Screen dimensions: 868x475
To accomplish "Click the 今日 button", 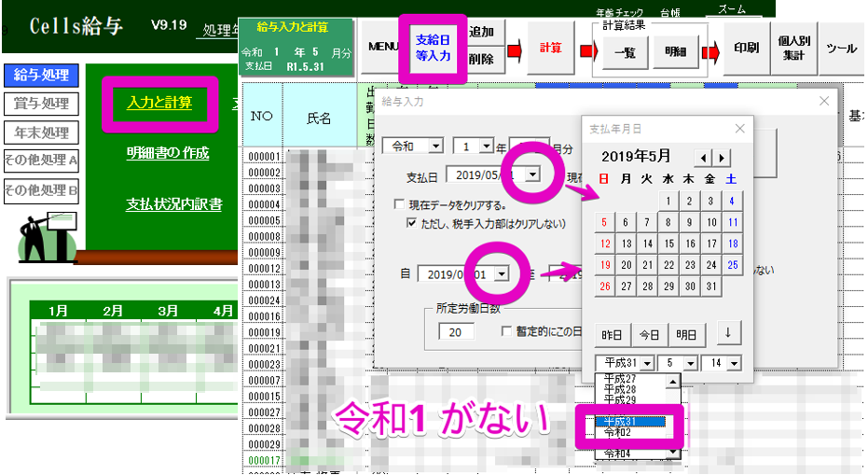I will point(649,335).
